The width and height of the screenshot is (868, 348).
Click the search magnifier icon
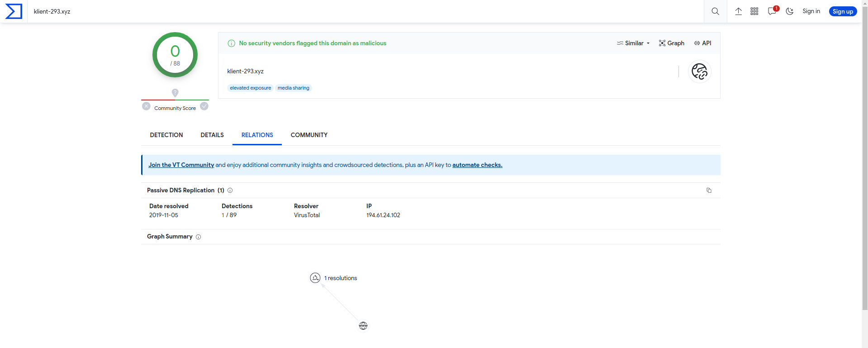pos(715,11)
